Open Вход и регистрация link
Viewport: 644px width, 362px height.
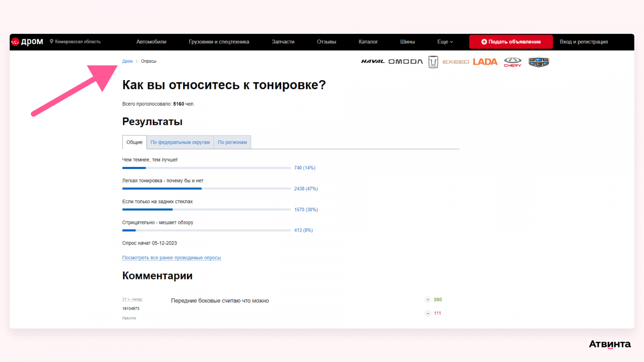pyautogui.click(x=584, y=42)
